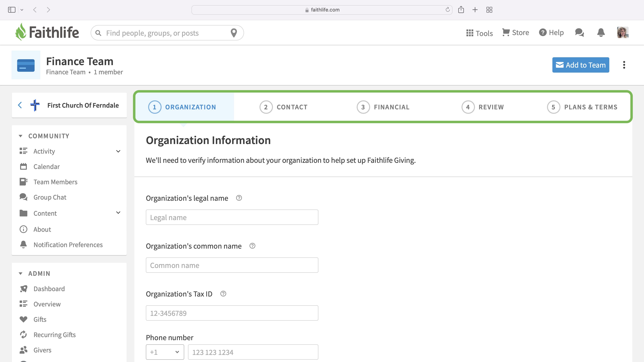The width and height of the screenshot is (644, 362).
Task: Click the Content sidebar link
Action: pos(45,213)
